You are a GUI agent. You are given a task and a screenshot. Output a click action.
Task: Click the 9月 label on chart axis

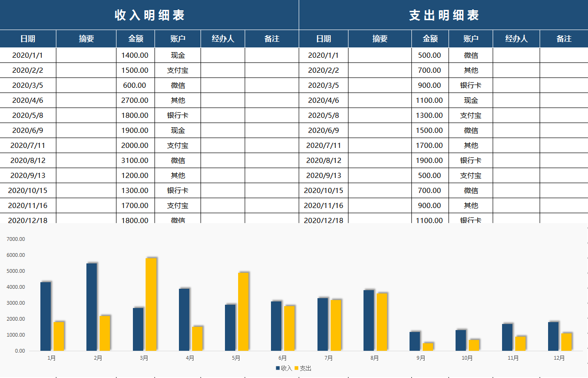tap(421, 358)
